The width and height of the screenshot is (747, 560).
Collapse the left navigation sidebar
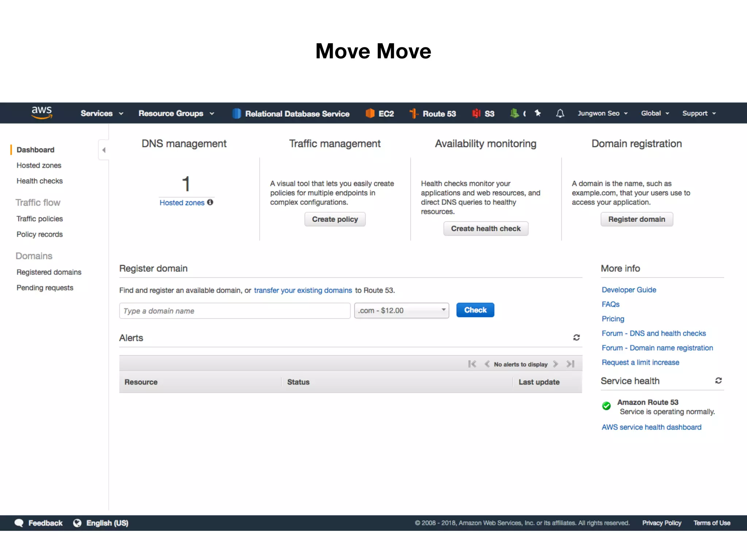pos(104,150)
